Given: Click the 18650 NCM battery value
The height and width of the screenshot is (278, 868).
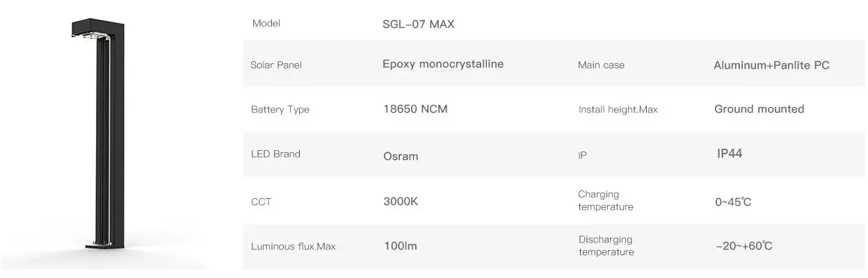Looking at the screenshot, I should click(415, 109).
